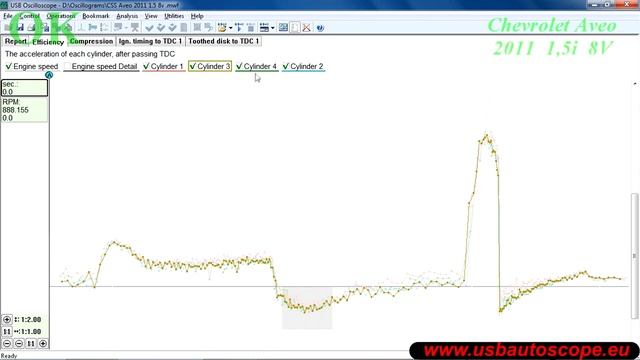The height and width of the screenshot is (360, 640).
Task: Open the Control menu
Action: [29, 16]
